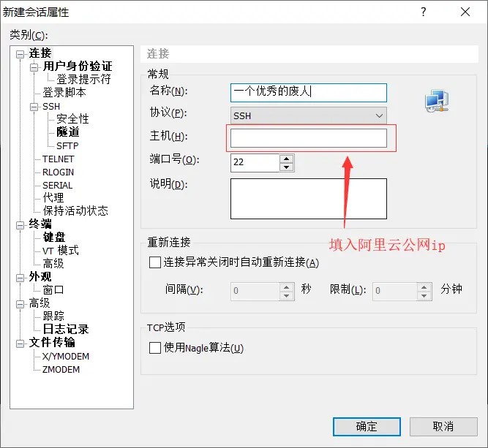Screen dimensions: 488x448
Task: Select 键盘 under 终端
Action: (54, 237)
